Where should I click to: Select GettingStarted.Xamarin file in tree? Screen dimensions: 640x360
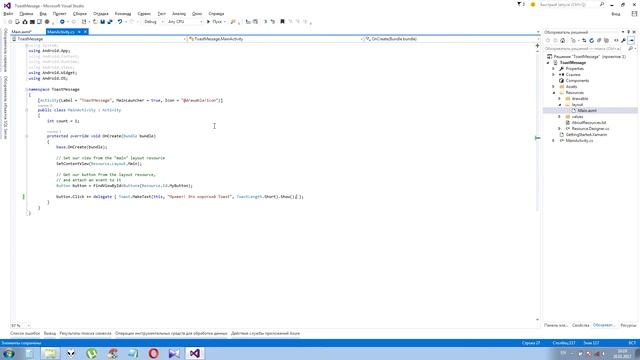[x=586, y=134]
